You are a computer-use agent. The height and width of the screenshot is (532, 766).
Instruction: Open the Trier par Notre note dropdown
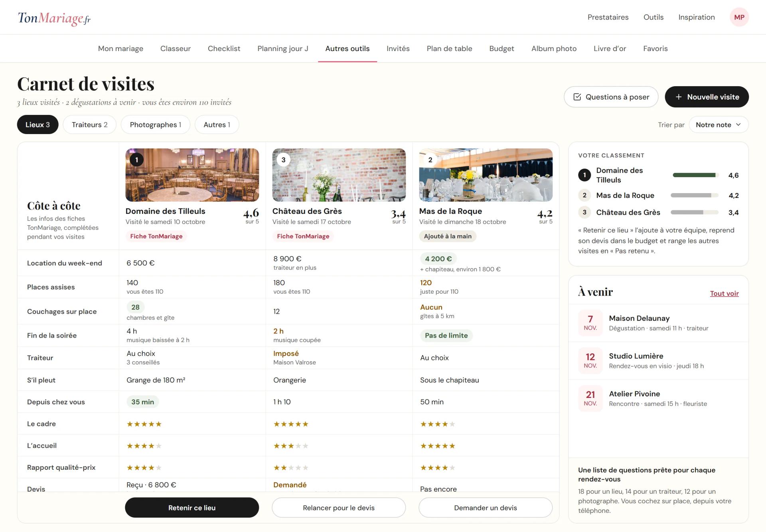[719, 125]
